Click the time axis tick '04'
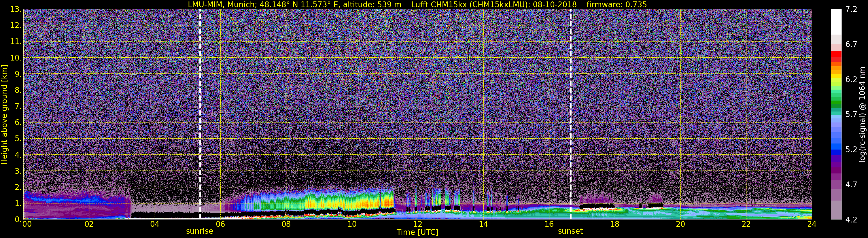 (155, 224)
